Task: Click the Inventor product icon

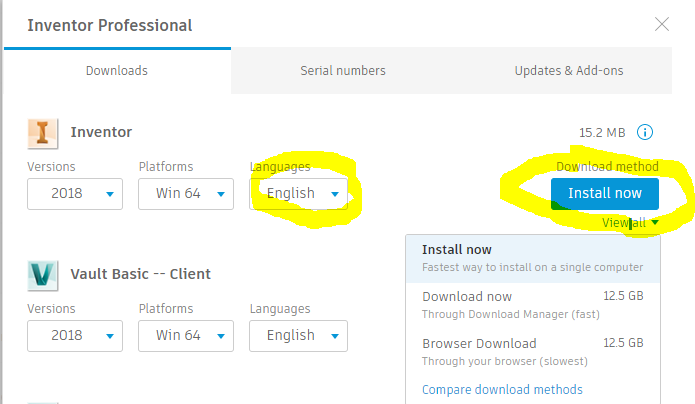Action: [x=42, y=132]
